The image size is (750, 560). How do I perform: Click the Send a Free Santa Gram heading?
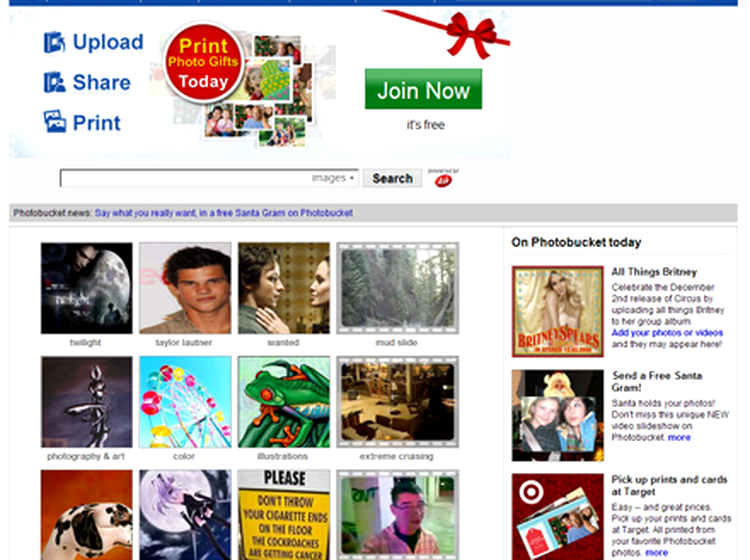[x=657, y=382]
